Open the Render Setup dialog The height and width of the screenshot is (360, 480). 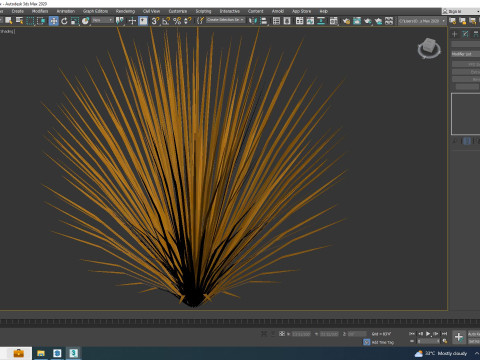tap(346, 21)
